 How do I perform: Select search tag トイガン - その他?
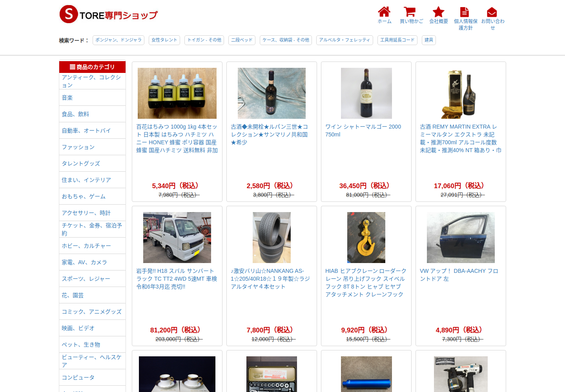click(x=204, y=40)
